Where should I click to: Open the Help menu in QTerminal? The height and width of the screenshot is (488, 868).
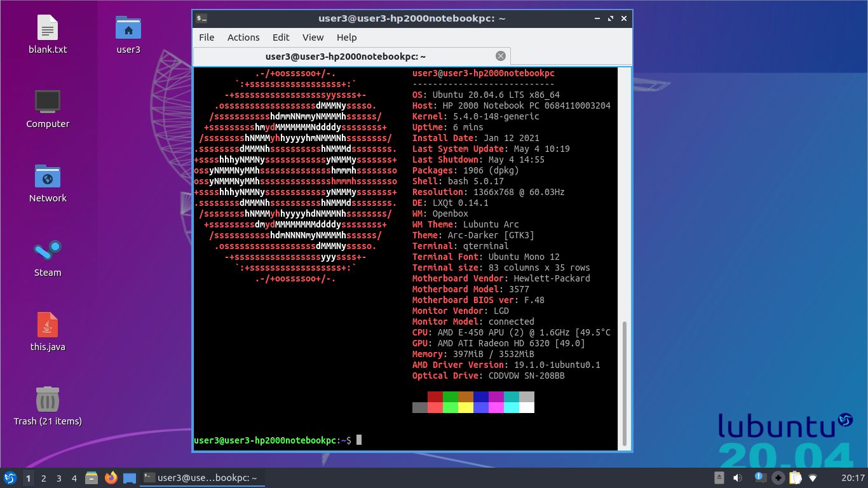pos(346,37)
